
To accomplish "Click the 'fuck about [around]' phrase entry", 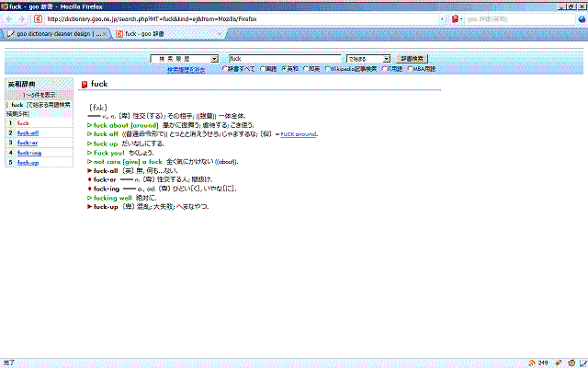I will [126, 125].
